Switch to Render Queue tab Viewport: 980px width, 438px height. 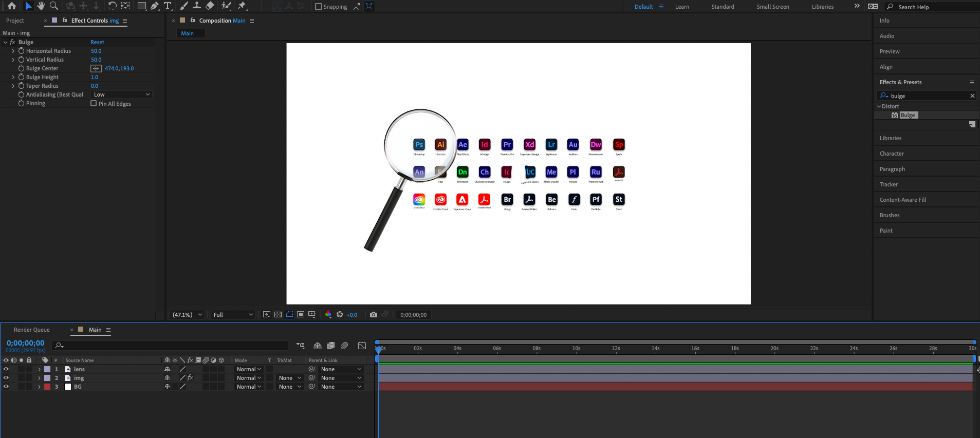pos(32,330)
